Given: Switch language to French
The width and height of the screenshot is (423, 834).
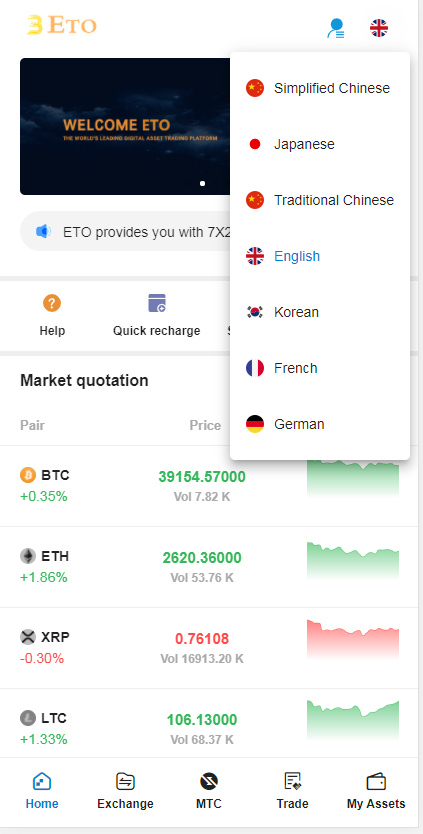Looking at the screenshot, I should (320, 368).
